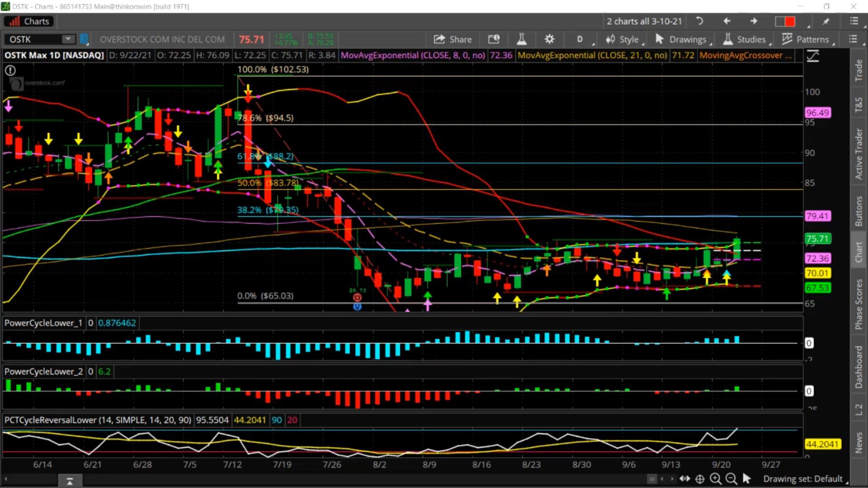Toggle the red chart grid layout selector
Screen dimensions: 868x488
[785, 21]
